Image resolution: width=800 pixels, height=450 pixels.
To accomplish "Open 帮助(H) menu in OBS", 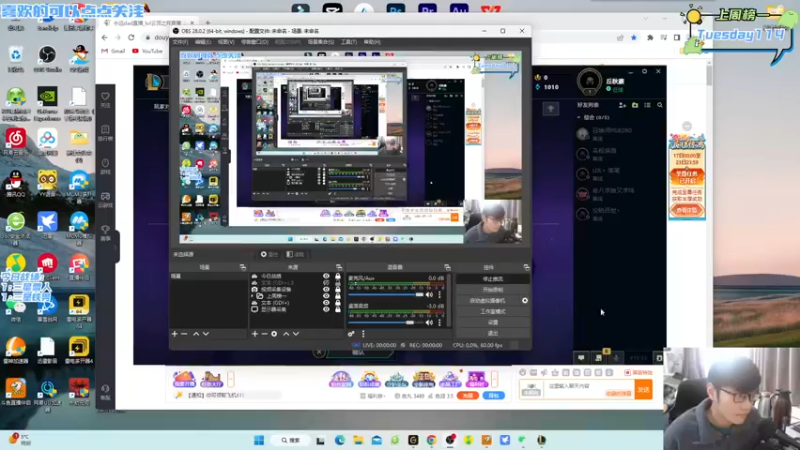I will pos(372,42).
